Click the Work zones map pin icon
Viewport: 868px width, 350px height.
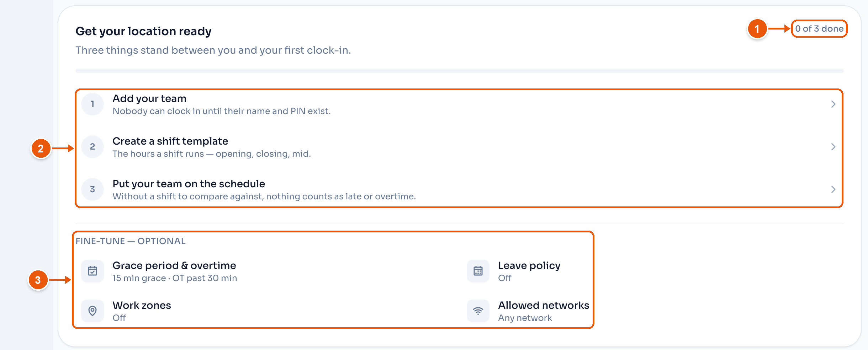click(92, 311)
